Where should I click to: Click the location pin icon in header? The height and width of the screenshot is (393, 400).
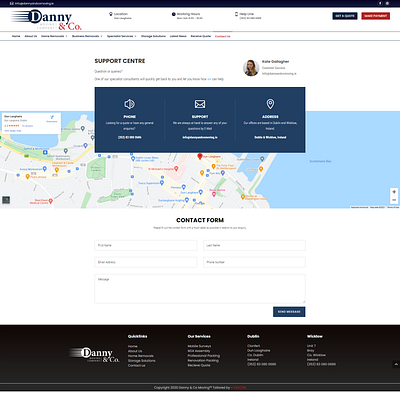coord(111,14)
